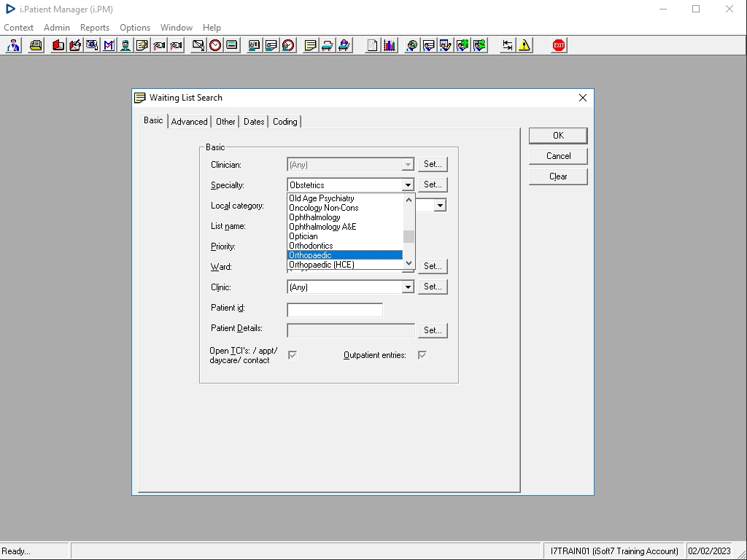This screenshot has height=560, width=747.
Task: Click the person with pencil form icon
Action: tap(446, 45)
